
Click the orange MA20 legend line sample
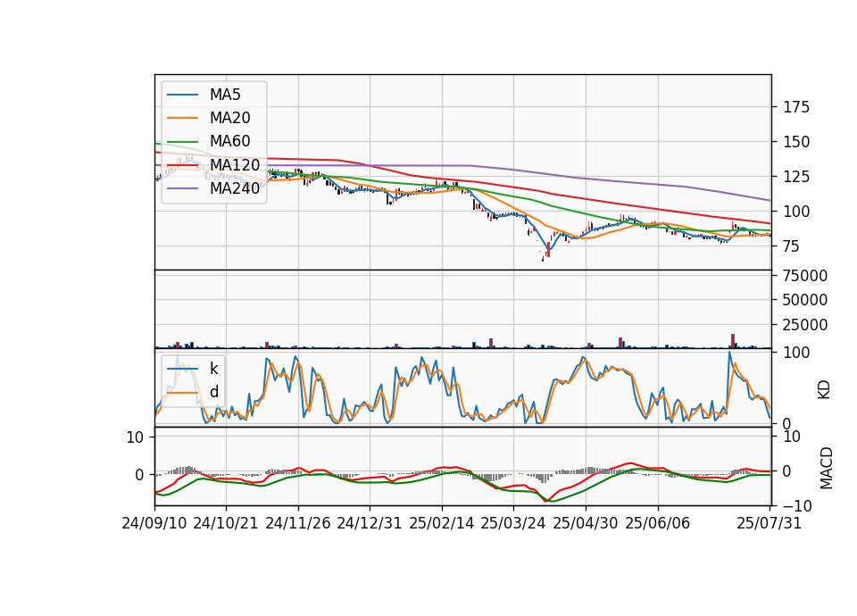tap(182, 118)
